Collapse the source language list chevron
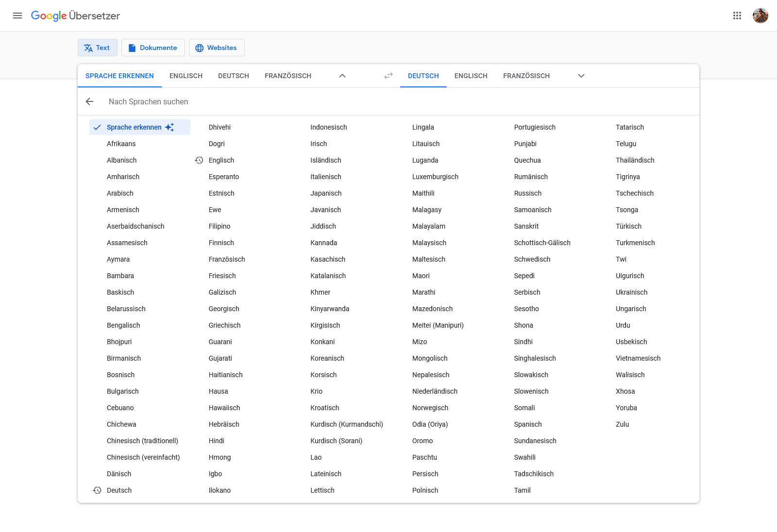The height and width of the screenshot is (532, 777). pos(342,76)
